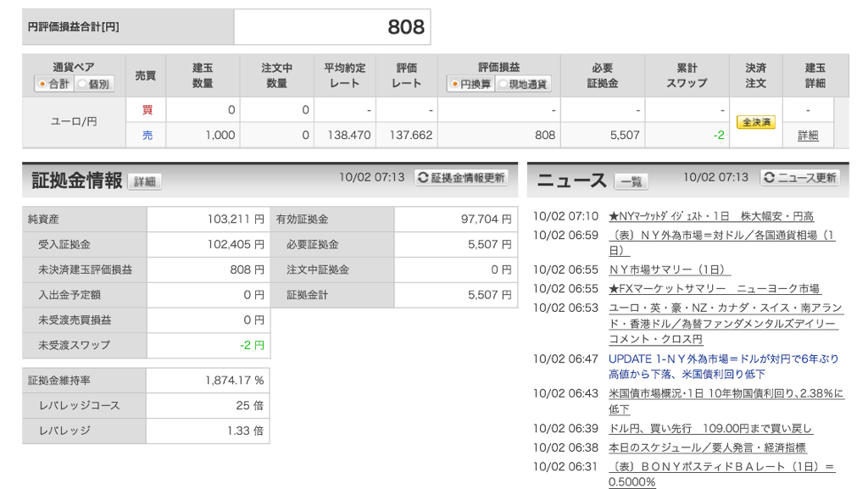Click 詳細 button beside 証拠金情報 heading
The height and width of the screenshot is (489, 868).
pyautogui.click(x=144, y=181)
